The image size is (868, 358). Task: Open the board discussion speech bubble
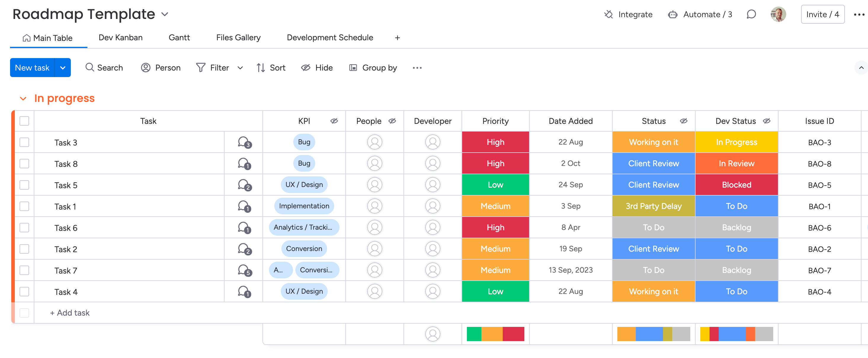pos(751,14)
